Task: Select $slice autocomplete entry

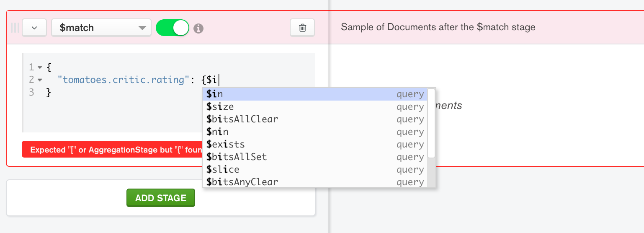Action: (315, 170)
